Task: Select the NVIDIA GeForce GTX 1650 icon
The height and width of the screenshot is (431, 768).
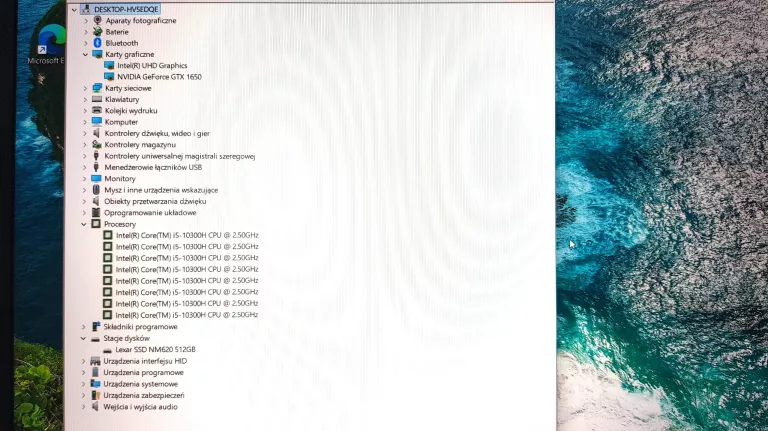Action: tap(109, 77)
